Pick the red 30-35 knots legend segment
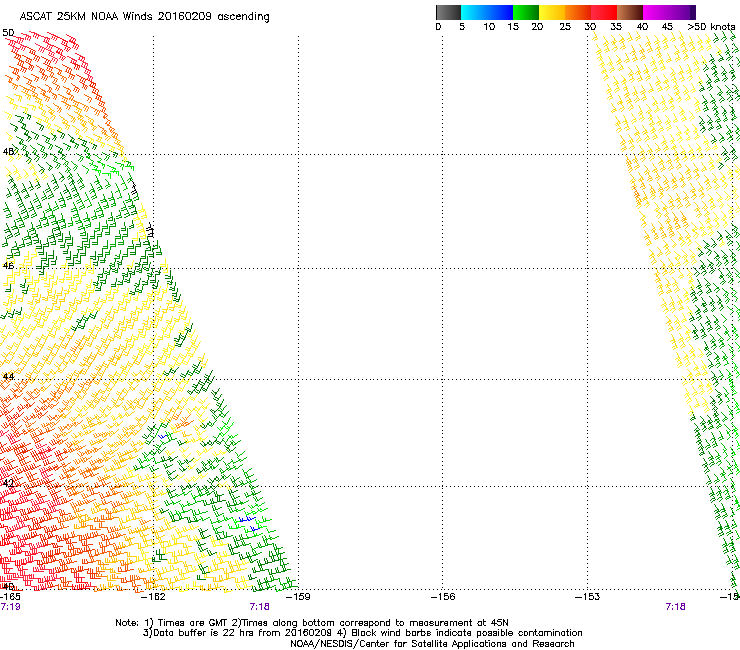Viewport: 740px width, 650px height. [604, 12]
